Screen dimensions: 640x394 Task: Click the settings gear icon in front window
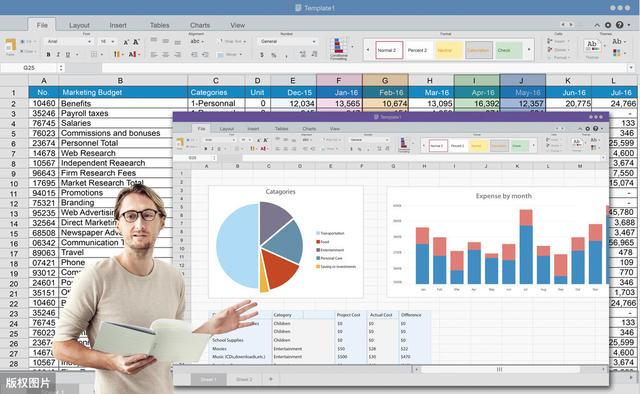[x=588, y=129]
